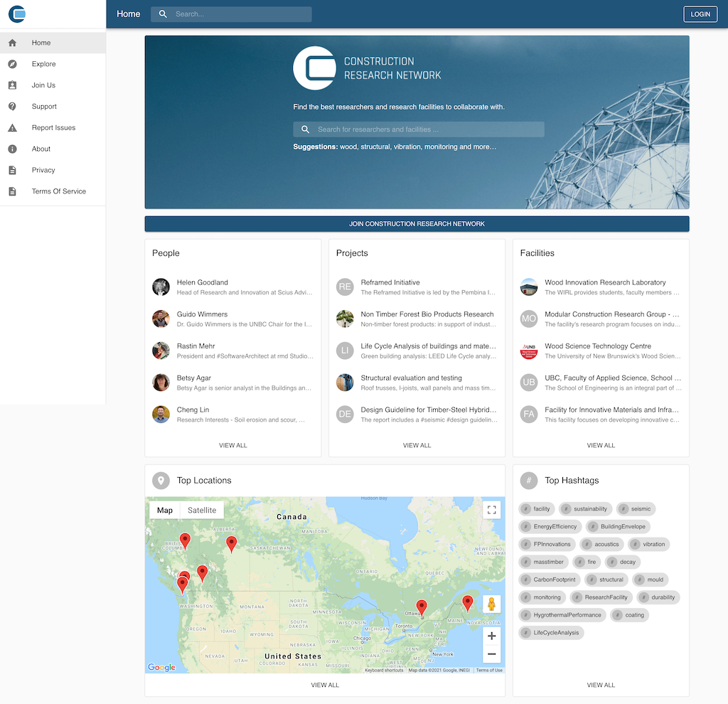Open Facility for Innovative Materials FA icon
This screenshot has width=728, height=704.
coord(529,415)
